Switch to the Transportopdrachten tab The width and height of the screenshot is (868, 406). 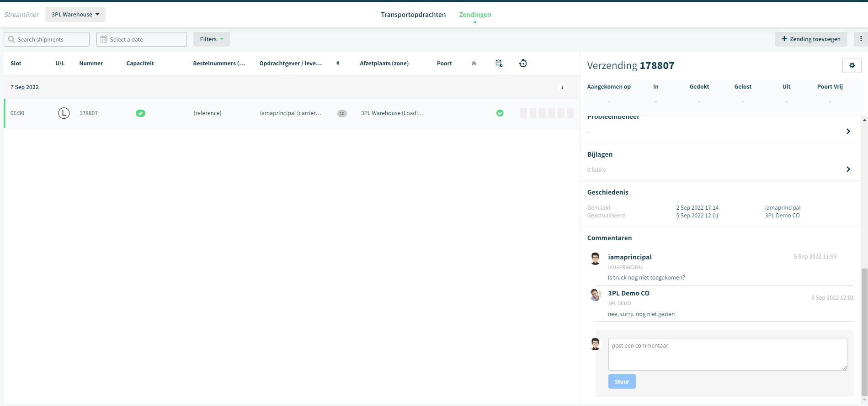413,15
